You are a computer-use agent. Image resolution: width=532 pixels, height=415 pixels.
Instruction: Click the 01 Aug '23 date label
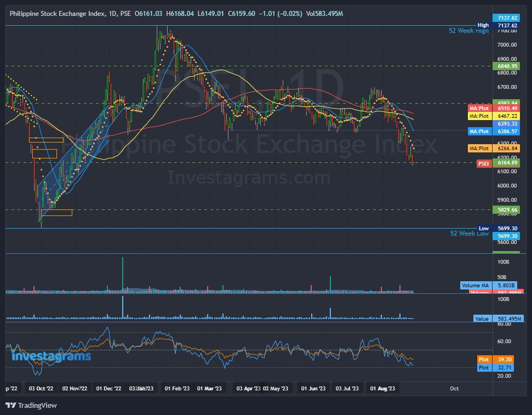click(383, 388)
